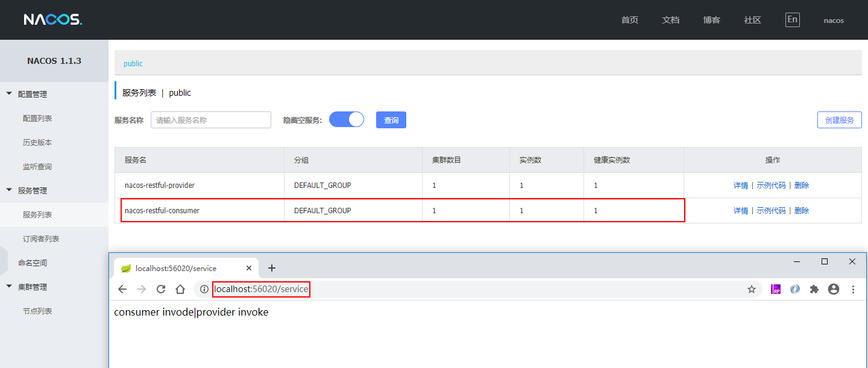Click DEFAULT_GROUP in the consumer row
Image resolution: width=868 pixels, height=368 pixels.
tap(322, 211)
